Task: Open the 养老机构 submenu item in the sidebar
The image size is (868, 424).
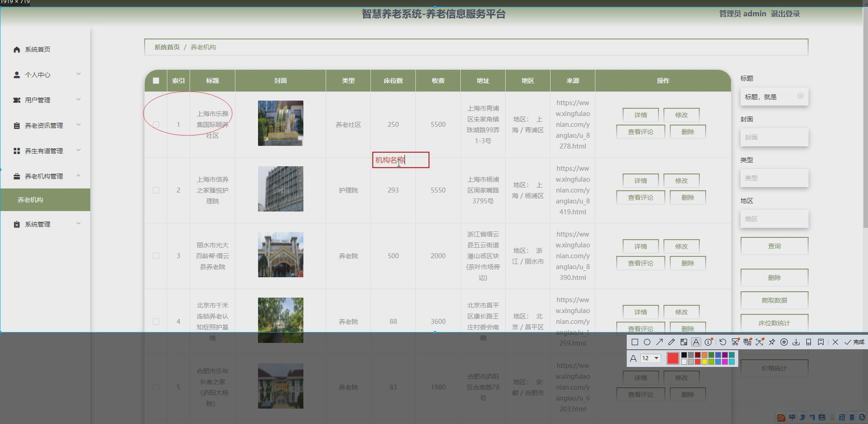Action: click(45, 200)
